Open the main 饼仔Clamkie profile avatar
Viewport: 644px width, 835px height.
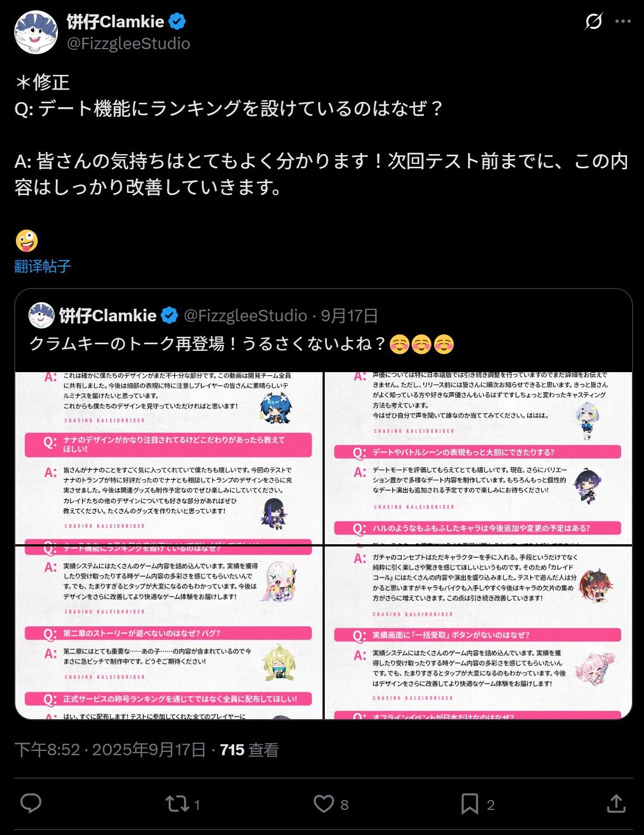click(x=36, y=32)
